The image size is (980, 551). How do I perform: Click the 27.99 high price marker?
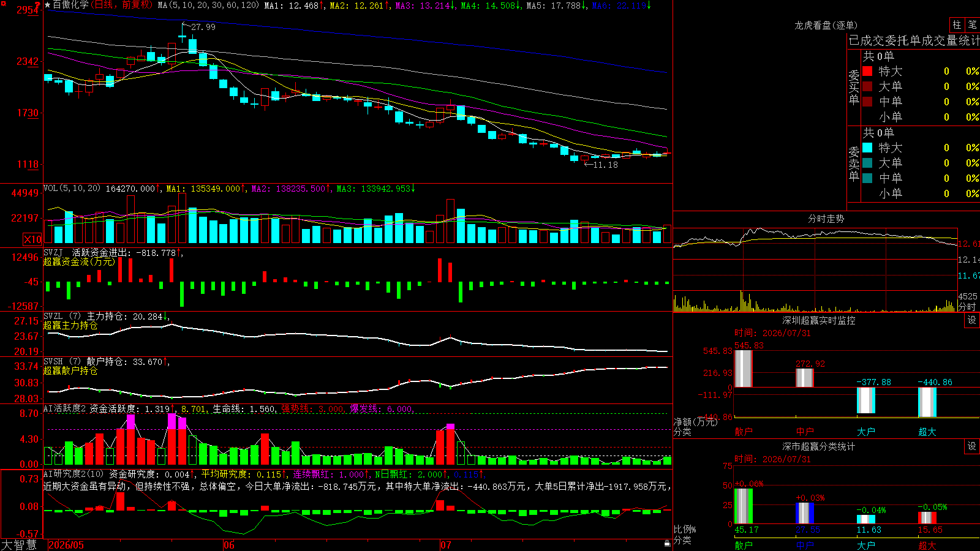203,27
